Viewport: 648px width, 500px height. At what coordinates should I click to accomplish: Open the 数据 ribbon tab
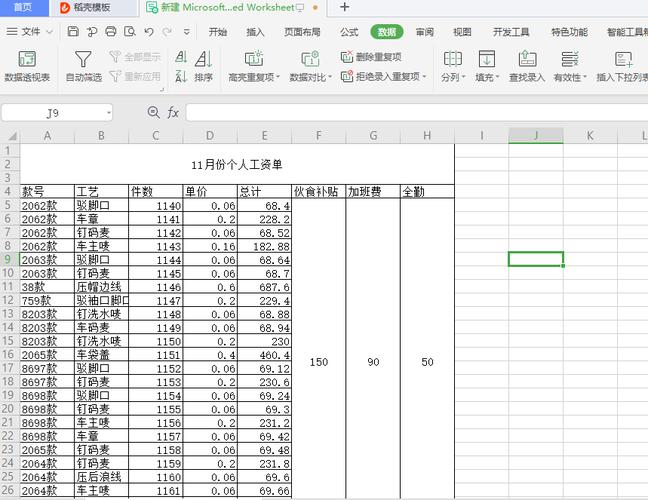point(387,32)
